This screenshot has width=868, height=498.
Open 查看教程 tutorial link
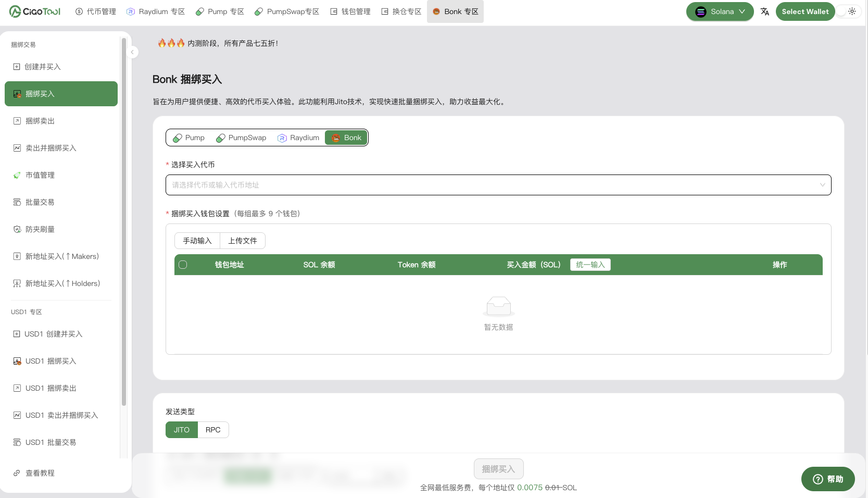tap(39, 473)
